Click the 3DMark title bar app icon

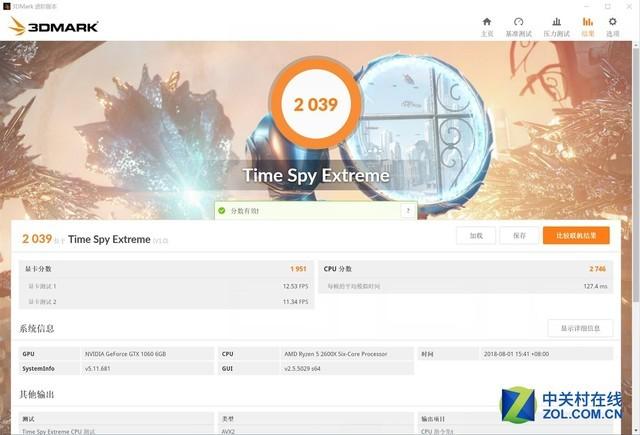[x=6, y=6]
